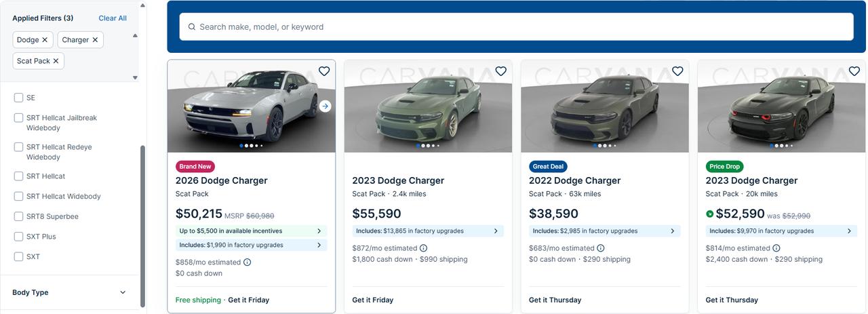Viewport: 868px width, 314px height.
Task: Click heart icon on Price Drop 2023 Charger
Action: (854, 71)
